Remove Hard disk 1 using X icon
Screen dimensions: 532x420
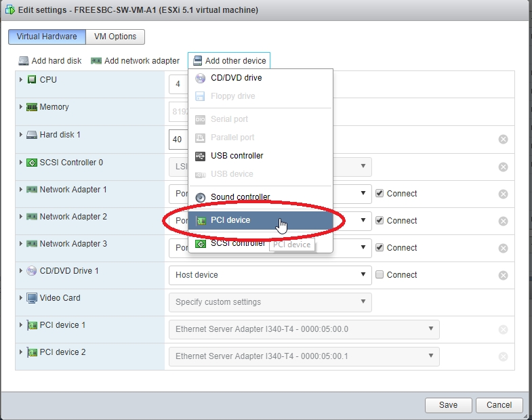[x=503, y=140]
